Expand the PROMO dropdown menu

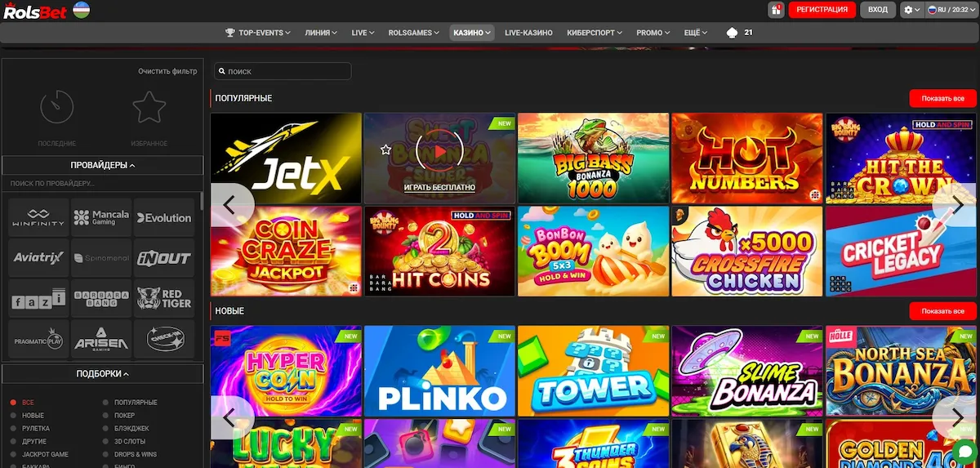coord(653,33)
